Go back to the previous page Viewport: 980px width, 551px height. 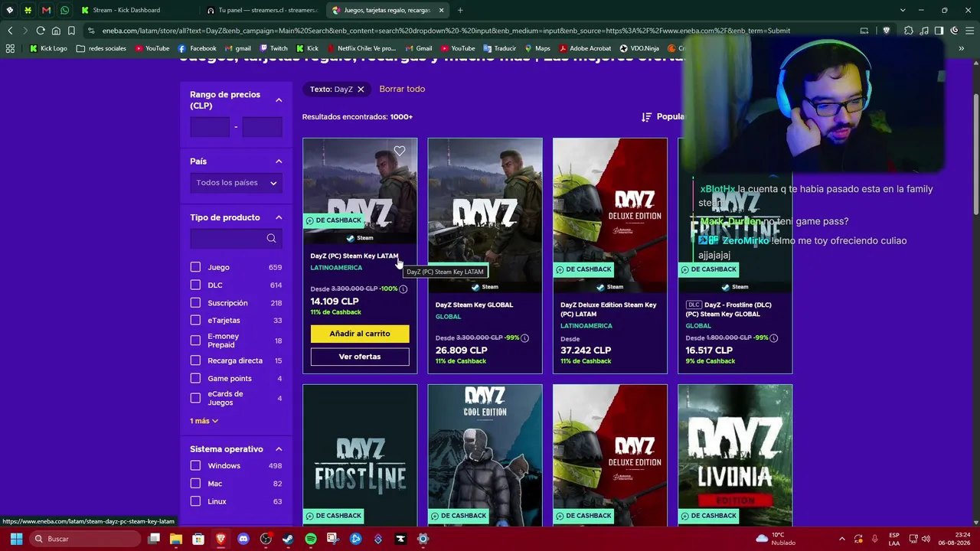(x=10, y=31)
